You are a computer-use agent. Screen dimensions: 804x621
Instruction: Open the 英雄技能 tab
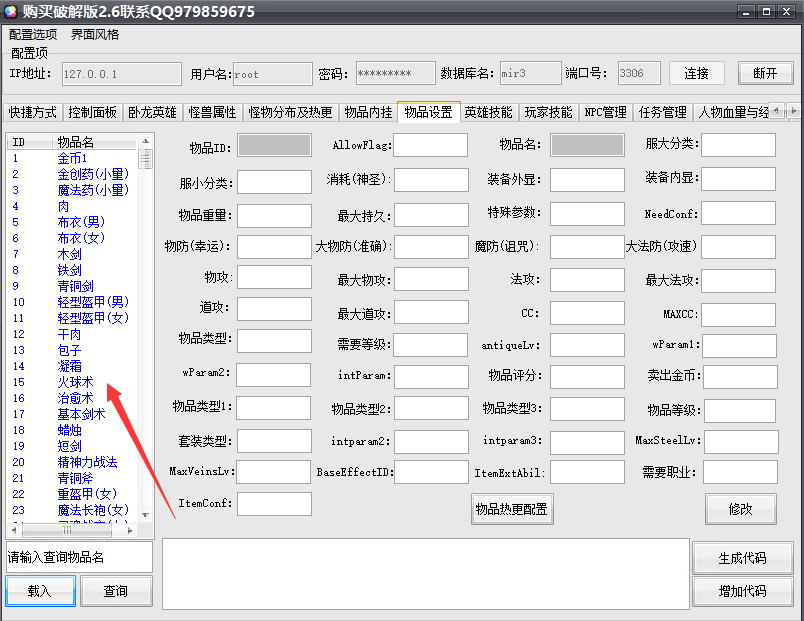point(488,112)
